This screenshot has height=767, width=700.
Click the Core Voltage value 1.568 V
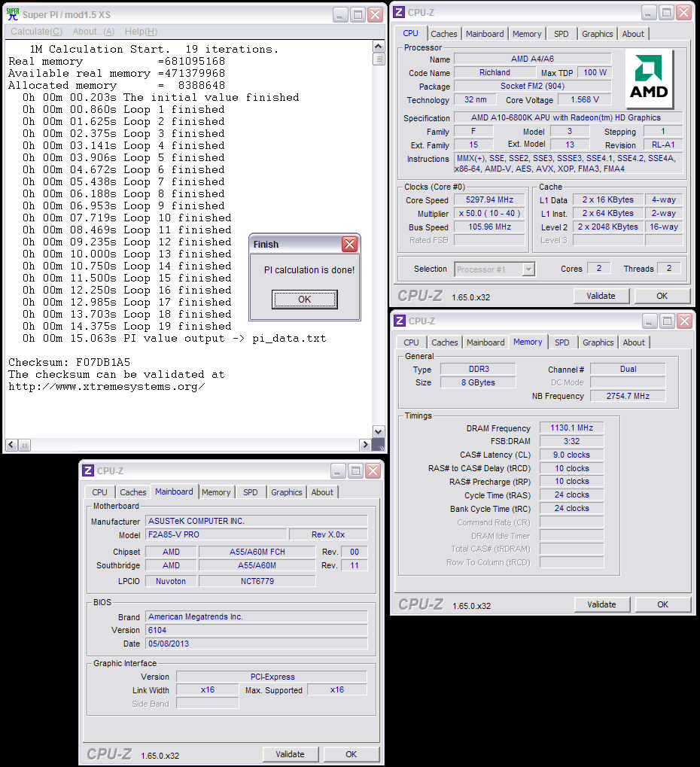click(585, 99)
